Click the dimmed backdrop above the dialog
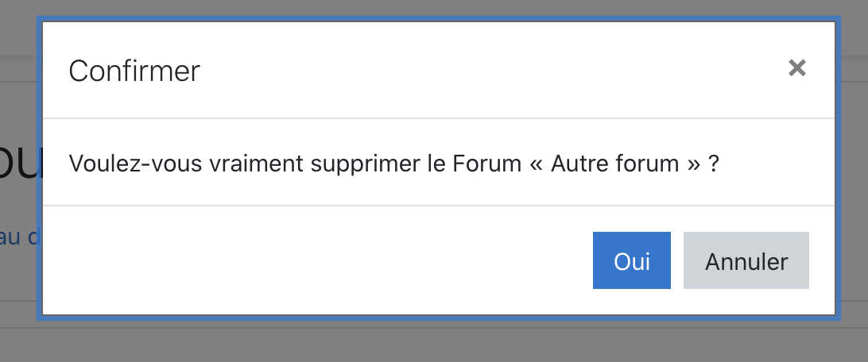Viewport: 868px width, 362px height. pos(434,8)
